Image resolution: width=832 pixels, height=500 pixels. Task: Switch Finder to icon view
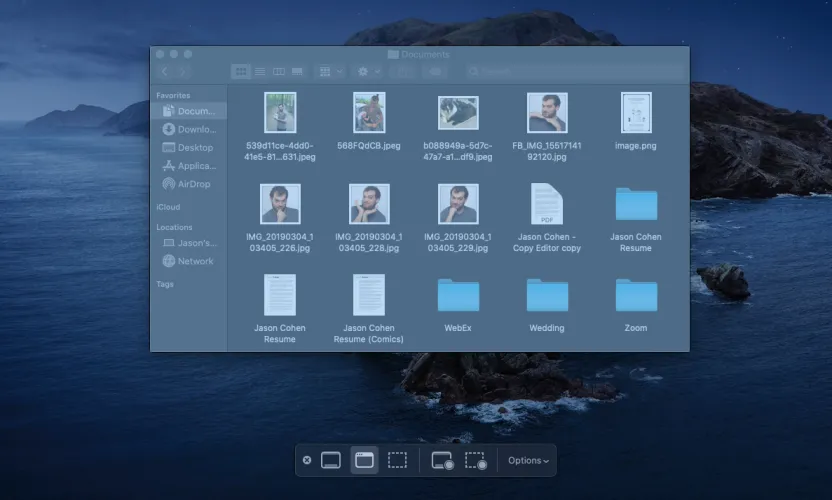[x=240, y=72]
